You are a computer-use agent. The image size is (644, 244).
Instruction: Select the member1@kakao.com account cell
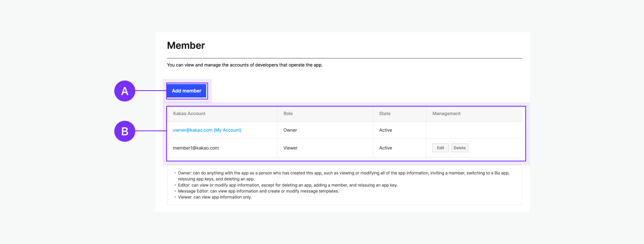coord(196,148)
